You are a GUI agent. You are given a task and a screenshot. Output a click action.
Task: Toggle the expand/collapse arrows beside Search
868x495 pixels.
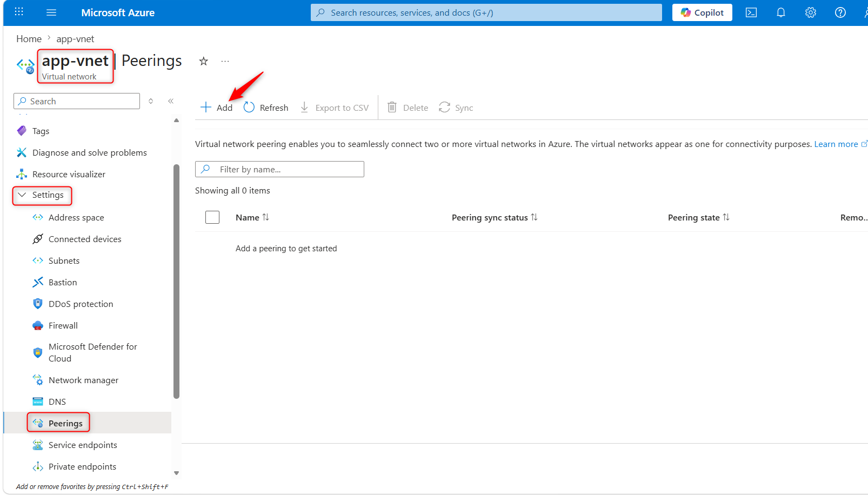click(151, 101)
